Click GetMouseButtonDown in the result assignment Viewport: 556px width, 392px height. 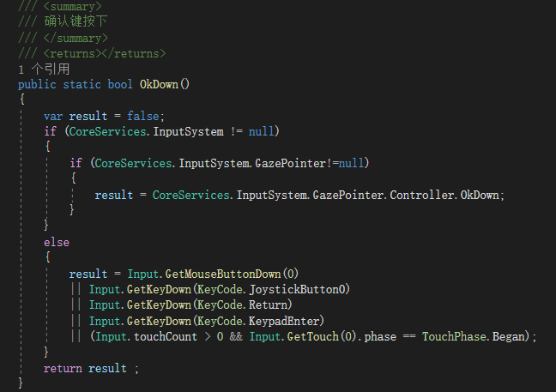pyautogui.click(x=223, y=274)
